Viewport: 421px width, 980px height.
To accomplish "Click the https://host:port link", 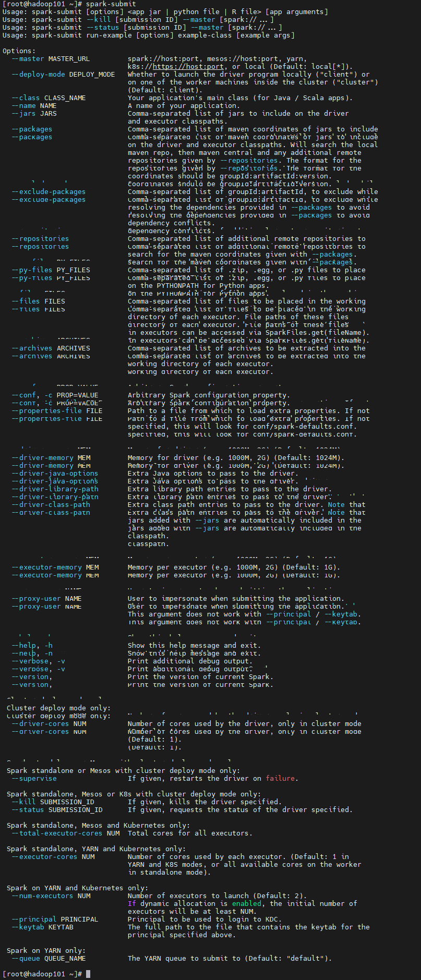I will tap(188, 67).
